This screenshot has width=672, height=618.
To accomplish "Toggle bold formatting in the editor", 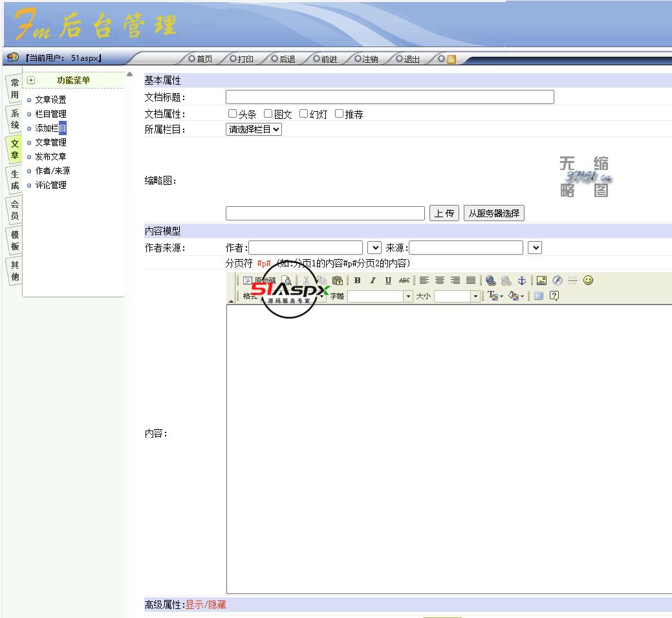I will point(357,281).
